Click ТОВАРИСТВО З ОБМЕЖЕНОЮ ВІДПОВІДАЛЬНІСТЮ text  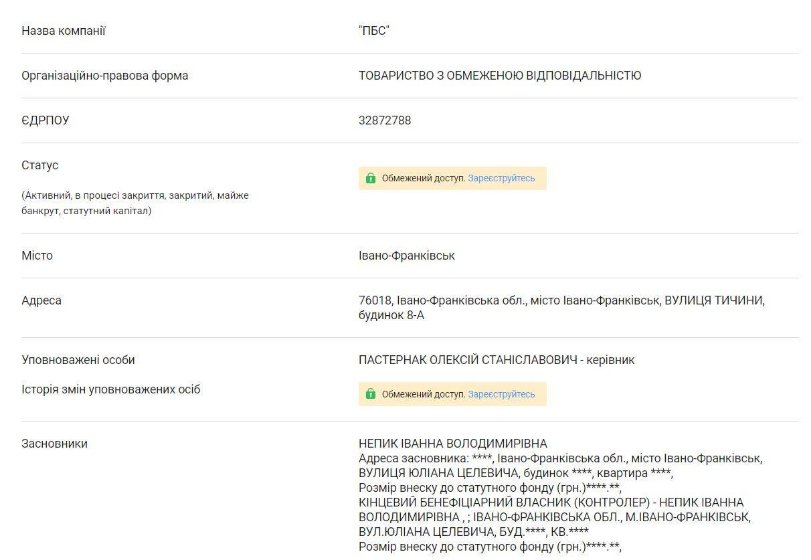pyautogui.click(x=500, y=76)
